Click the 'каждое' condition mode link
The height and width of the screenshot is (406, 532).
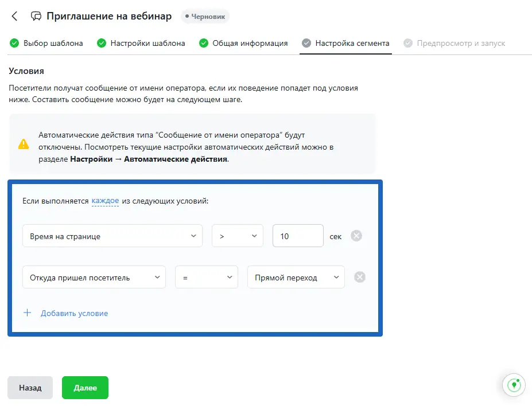tap(105, 201)
